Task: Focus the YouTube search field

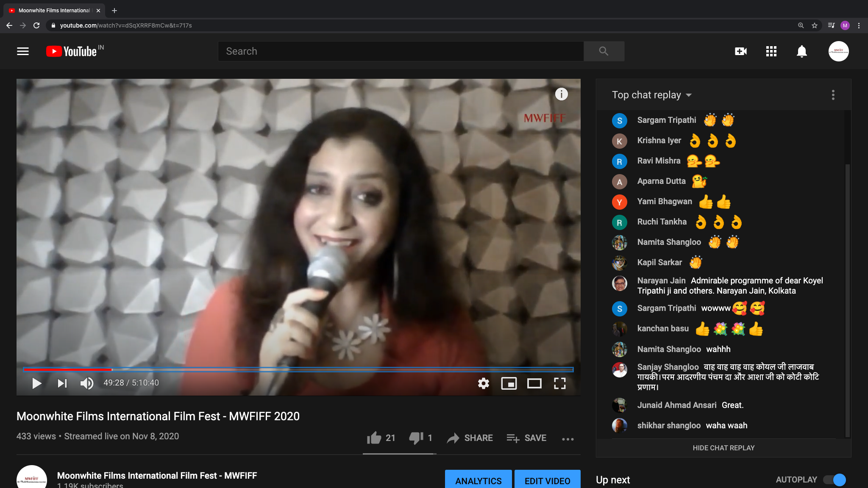Action: [x=401, y=51]
